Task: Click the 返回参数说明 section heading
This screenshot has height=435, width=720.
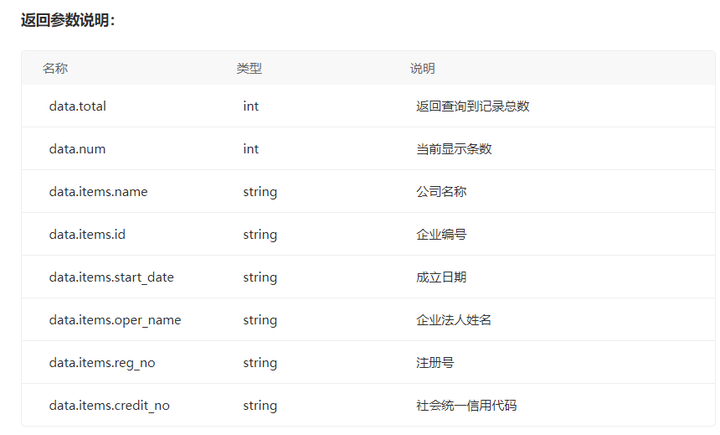Action: point(68,20)
